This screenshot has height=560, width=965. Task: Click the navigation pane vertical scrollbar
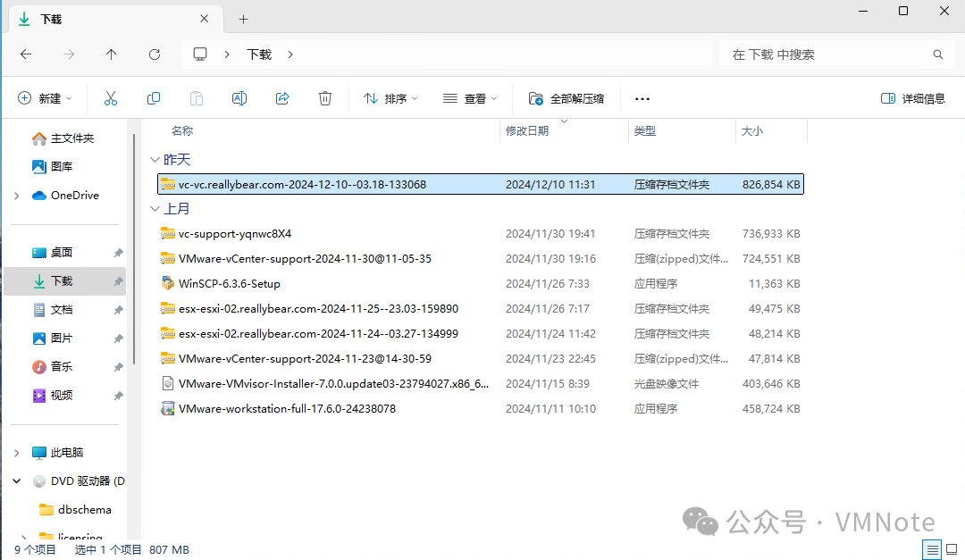[133, 249]
